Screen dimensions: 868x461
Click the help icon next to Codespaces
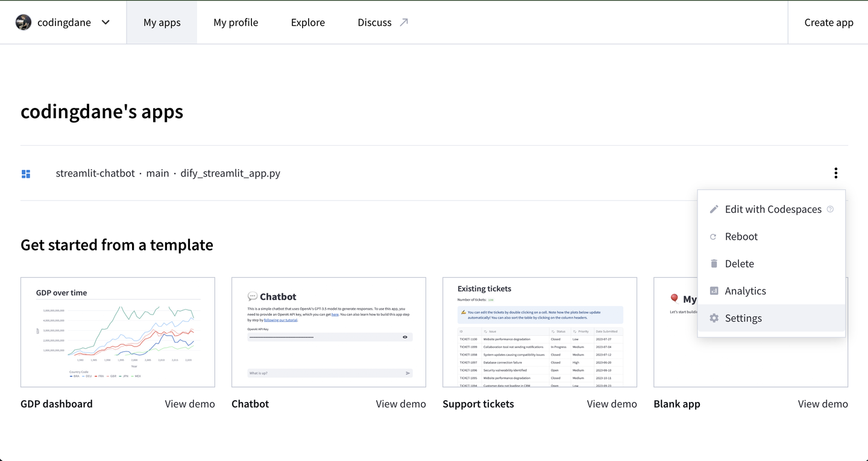click(x=830, y=209)
